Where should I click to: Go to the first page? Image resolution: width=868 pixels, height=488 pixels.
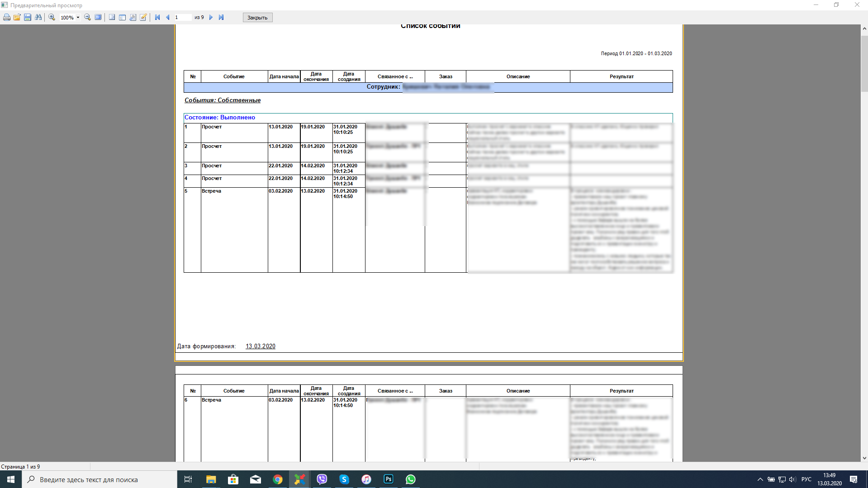157,17
